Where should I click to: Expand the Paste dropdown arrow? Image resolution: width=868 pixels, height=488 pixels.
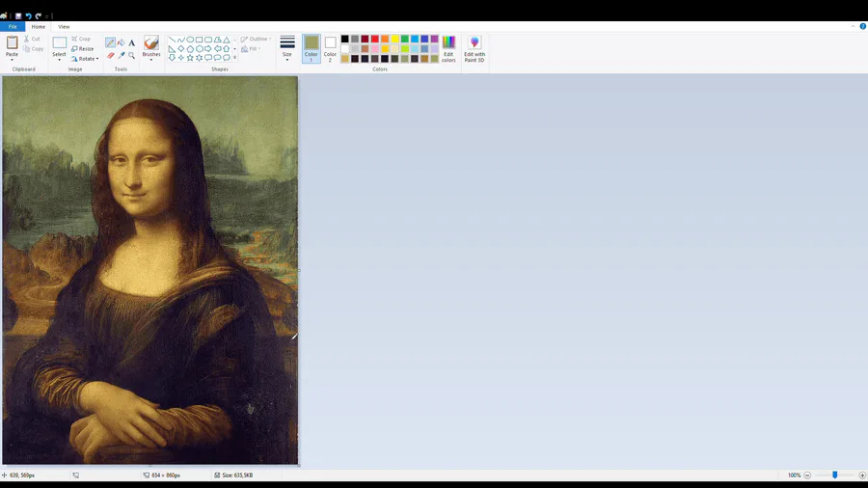pyautogui.click(x=12, y=59)
